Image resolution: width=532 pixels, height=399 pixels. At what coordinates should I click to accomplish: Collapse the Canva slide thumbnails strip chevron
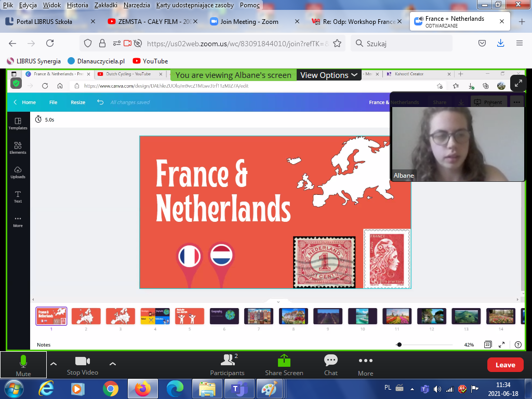click(278, 302)
